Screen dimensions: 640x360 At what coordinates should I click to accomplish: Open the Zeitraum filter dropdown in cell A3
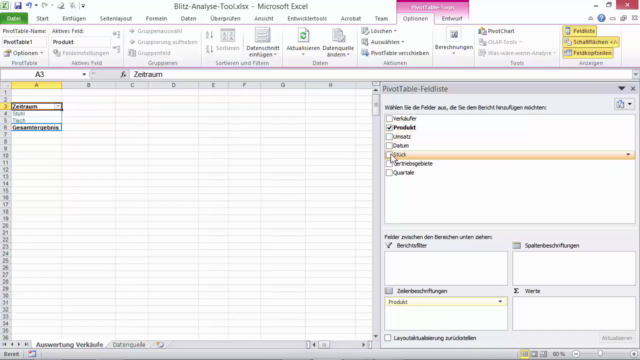click(58, 107)
